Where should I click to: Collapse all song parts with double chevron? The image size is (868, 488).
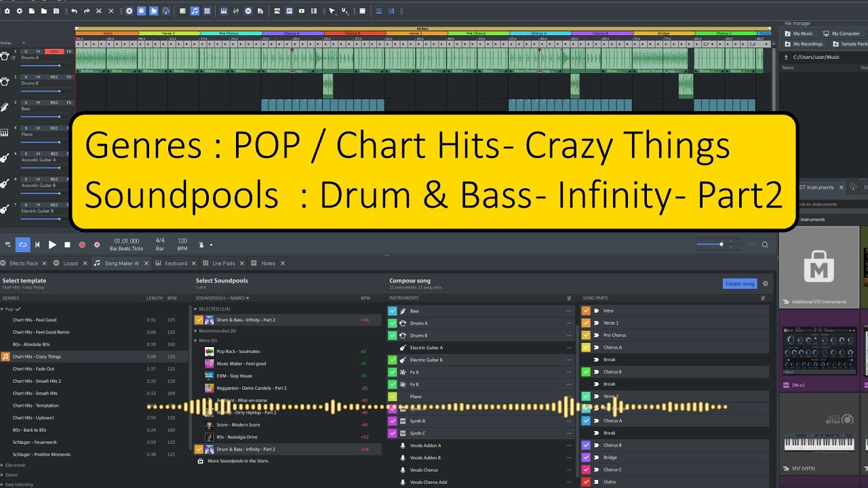point(763,298)
